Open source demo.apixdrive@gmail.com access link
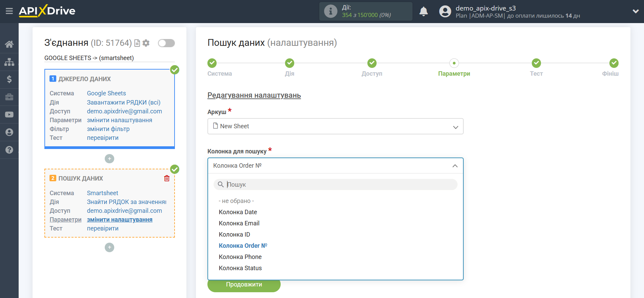The width and height of the screenshot is (644, 298). [124, 111]
